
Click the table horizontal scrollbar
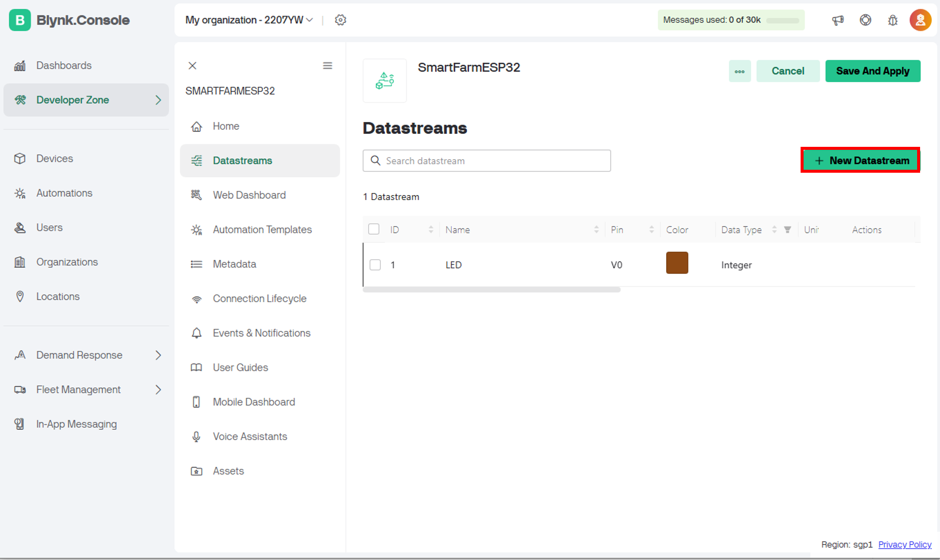click(x=492, y=290)
